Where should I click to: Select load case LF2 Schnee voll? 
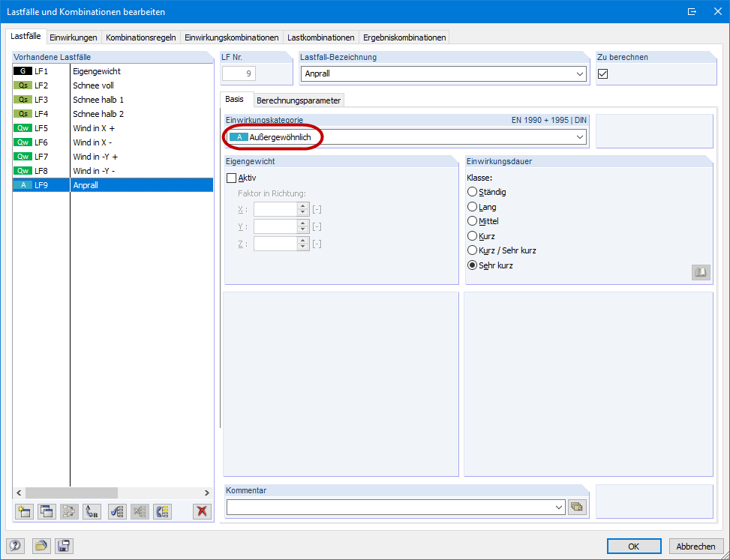pyautogui.click(x=113, y=85)
